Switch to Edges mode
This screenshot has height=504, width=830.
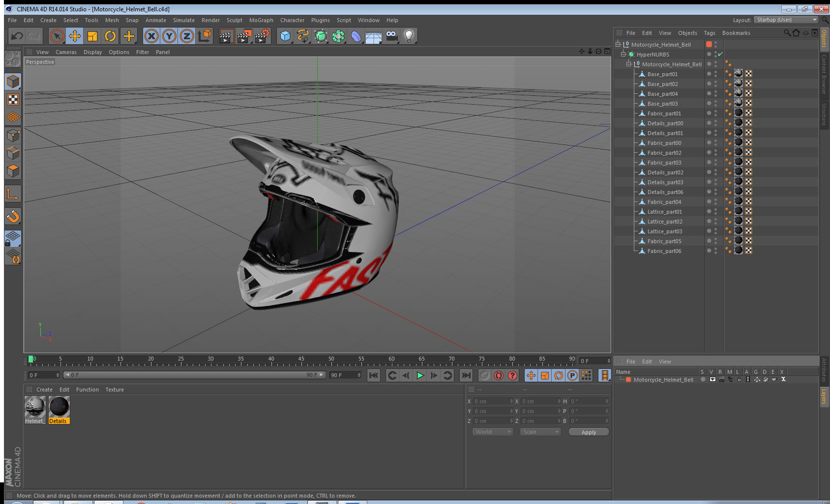[13, 153]
